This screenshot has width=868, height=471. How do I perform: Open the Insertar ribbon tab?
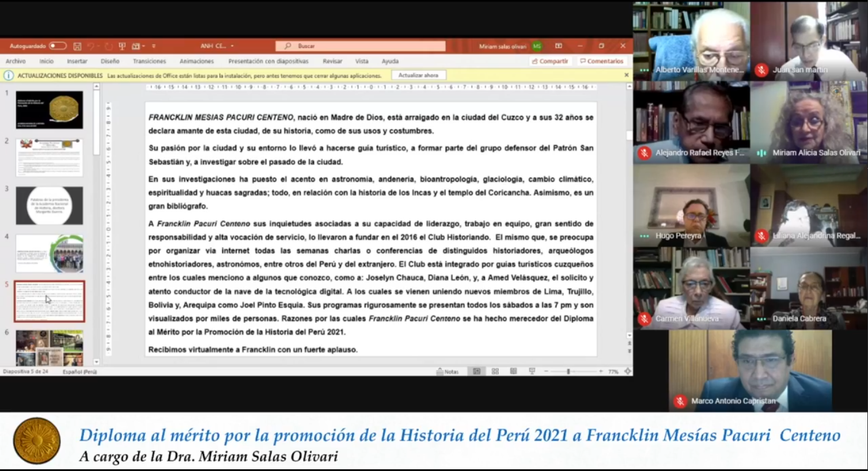pos(77,61)
